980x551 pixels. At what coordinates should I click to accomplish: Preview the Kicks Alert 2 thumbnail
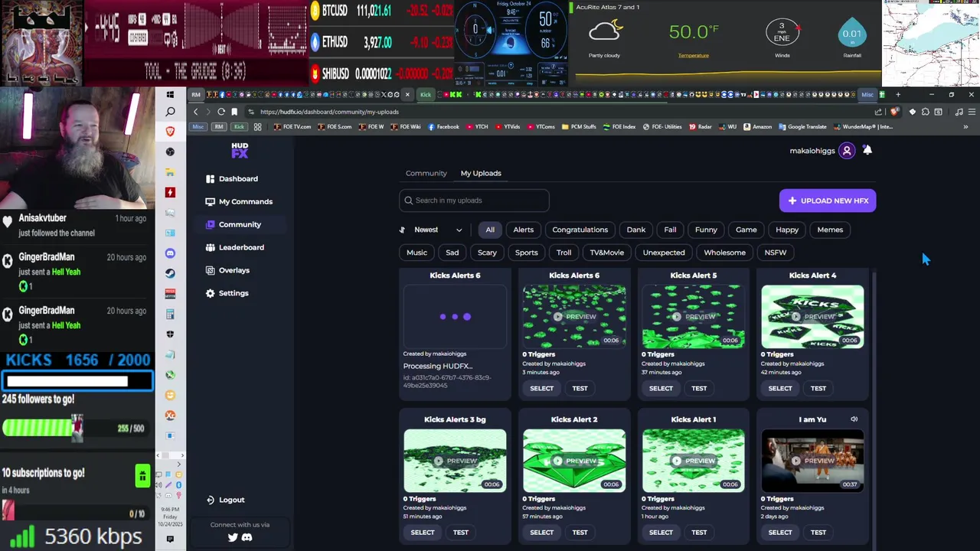click(x=574, y=461)
